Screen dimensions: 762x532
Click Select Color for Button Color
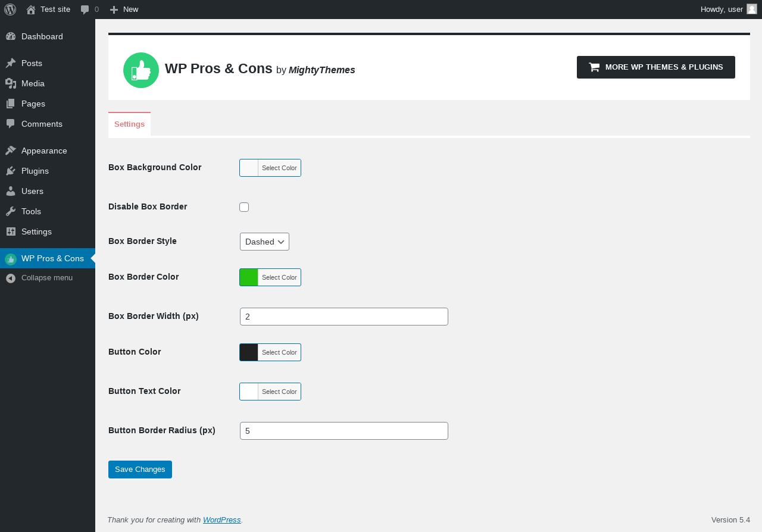tap(279, 352)
